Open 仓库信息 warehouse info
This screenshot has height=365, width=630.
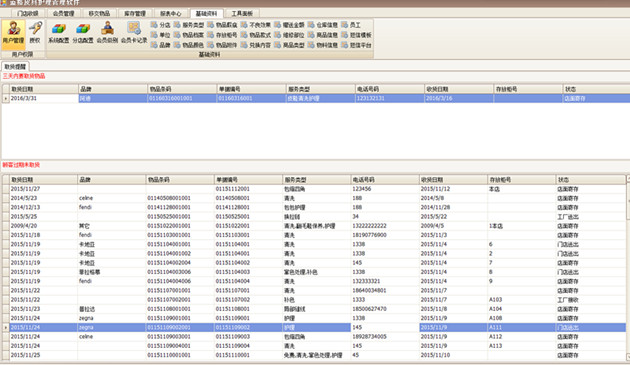[323, 25]
